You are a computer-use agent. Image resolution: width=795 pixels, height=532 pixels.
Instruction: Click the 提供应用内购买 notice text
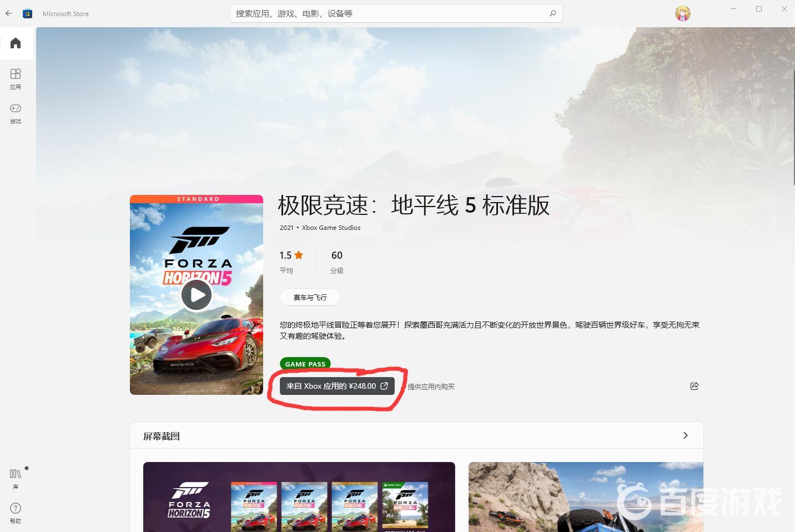click(431, 387)
